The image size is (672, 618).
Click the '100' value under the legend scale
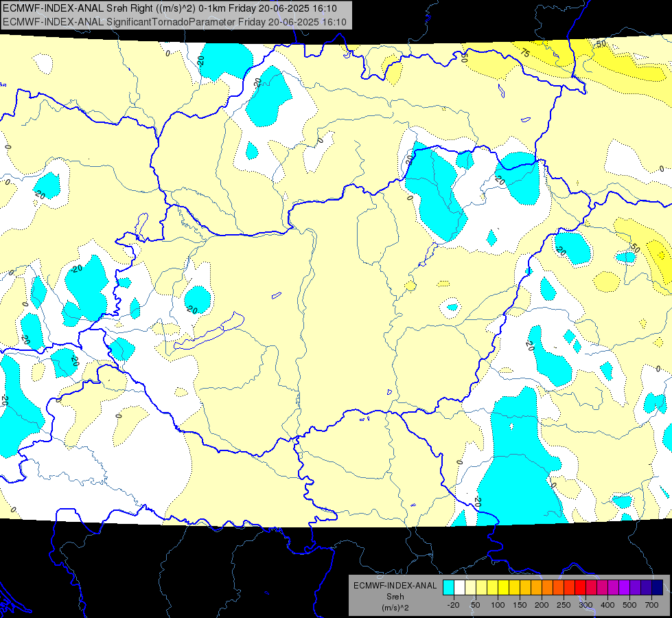tap(498, 605)
